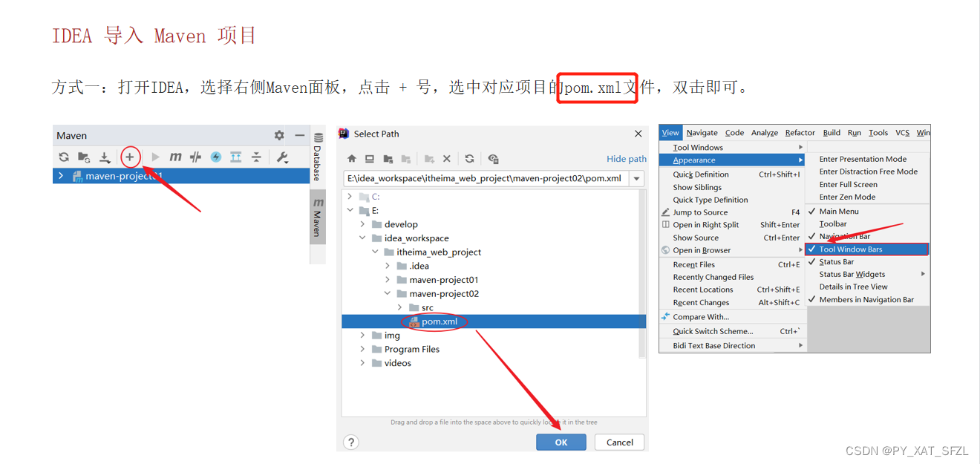
Task: Collapse the itheima_web_project folder
Action: pyautogui.click(x=376, y=252)
